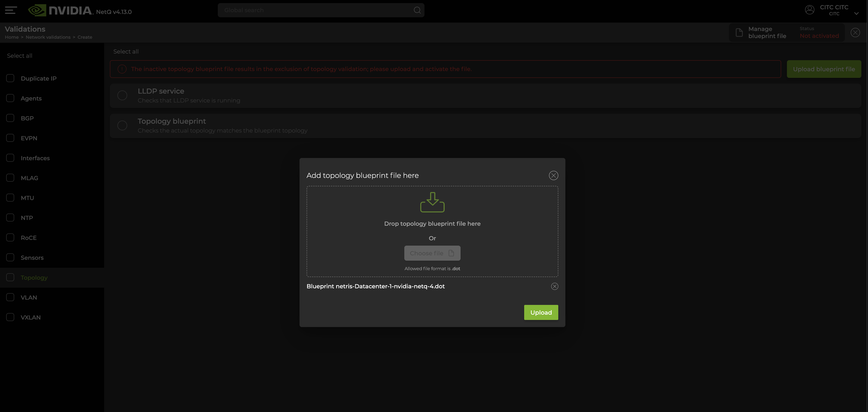
Task: Click the user profile avatar icon
Action: [x=809, y=10]
